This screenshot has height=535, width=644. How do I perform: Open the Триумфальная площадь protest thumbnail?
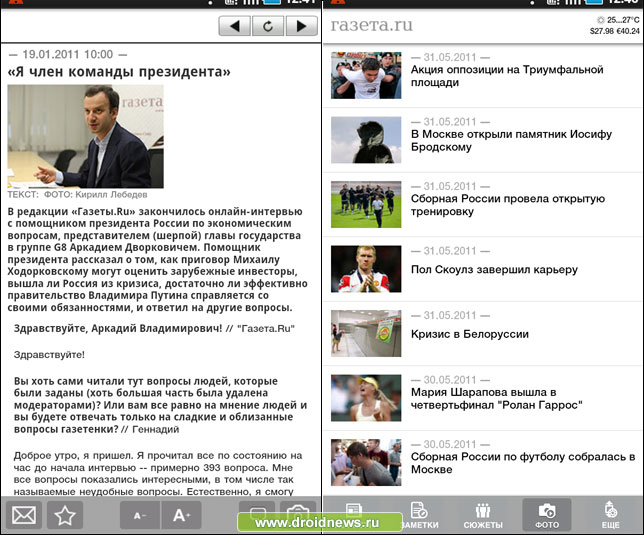pos(366,75)
